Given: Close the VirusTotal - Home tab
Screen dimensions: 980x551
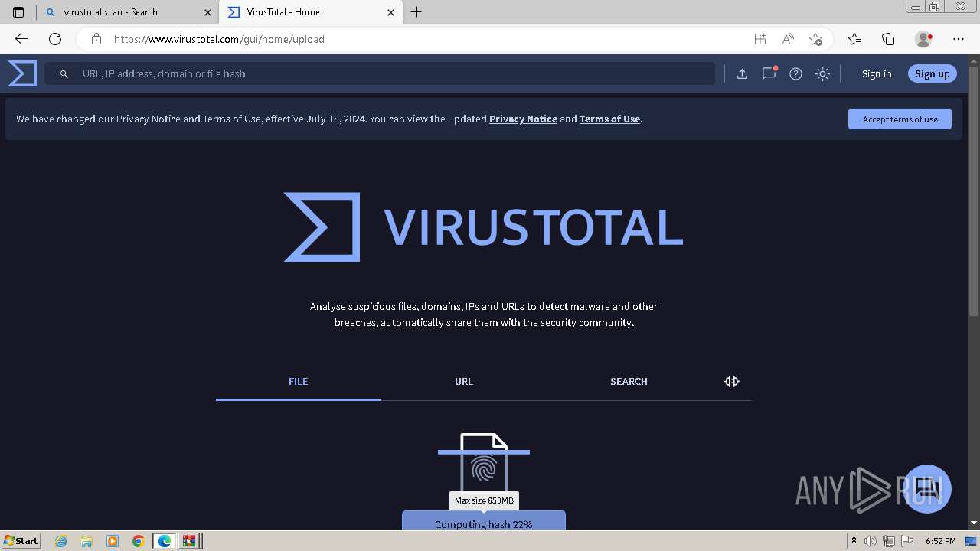Looking at the screenshot, I should [390, 12].
